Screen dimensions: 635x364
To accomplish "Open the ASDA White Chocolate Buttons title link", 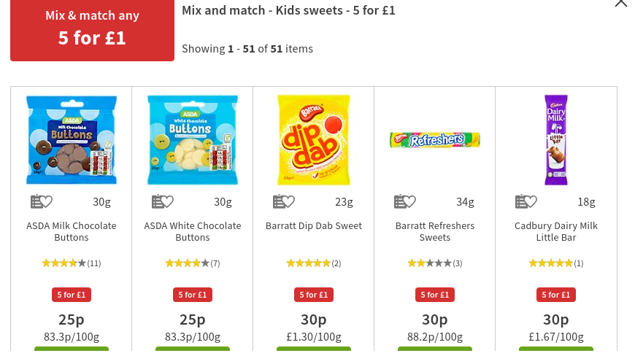I will click(x=193, y=231).
